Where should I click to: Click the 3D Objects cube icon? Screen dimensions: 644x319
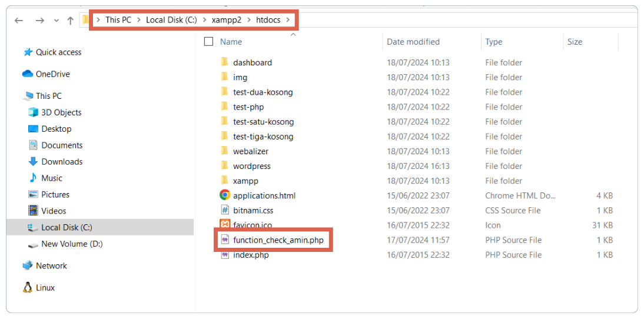coord(33,112)
